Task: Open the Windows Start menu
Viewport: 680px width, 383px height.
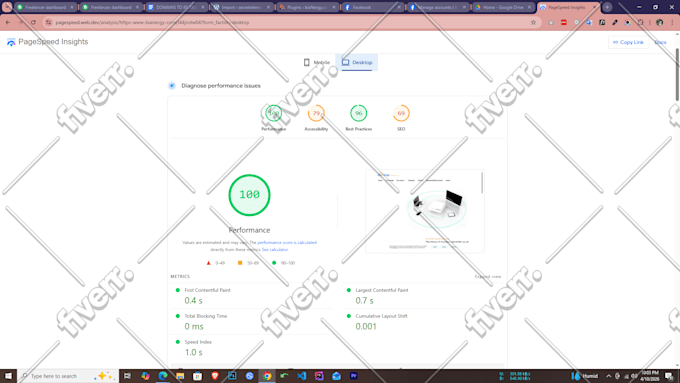Action: click(x=8, y=376)
